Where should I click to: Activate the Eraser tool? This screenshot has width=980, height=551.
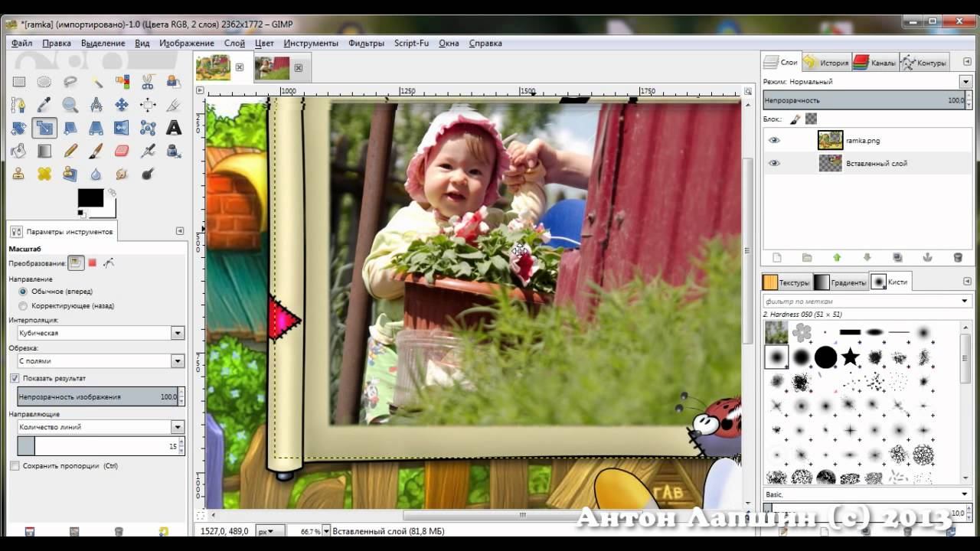click(122, 151)
